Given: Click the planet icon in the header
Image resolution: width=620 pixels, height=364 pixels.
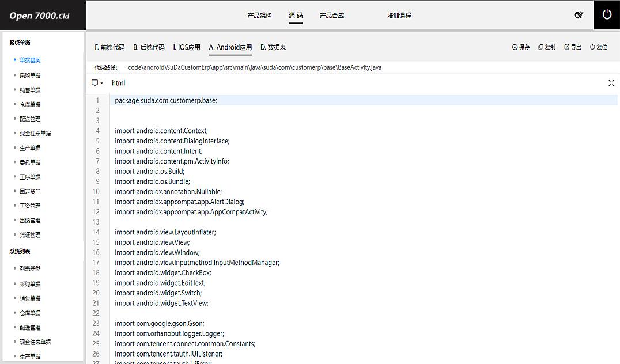Looking at the screenshot, I should [579, 15].
